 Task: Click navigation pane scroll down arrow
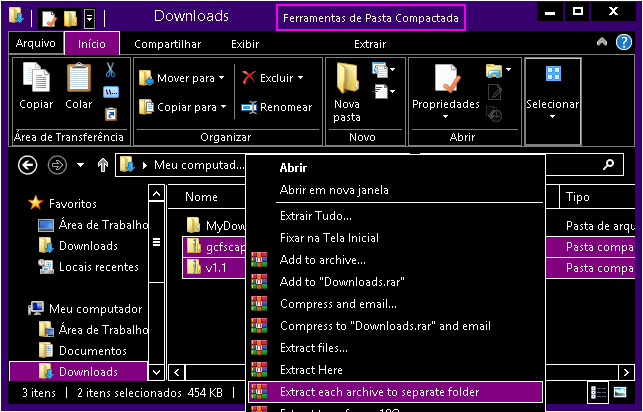click(156, 372)
